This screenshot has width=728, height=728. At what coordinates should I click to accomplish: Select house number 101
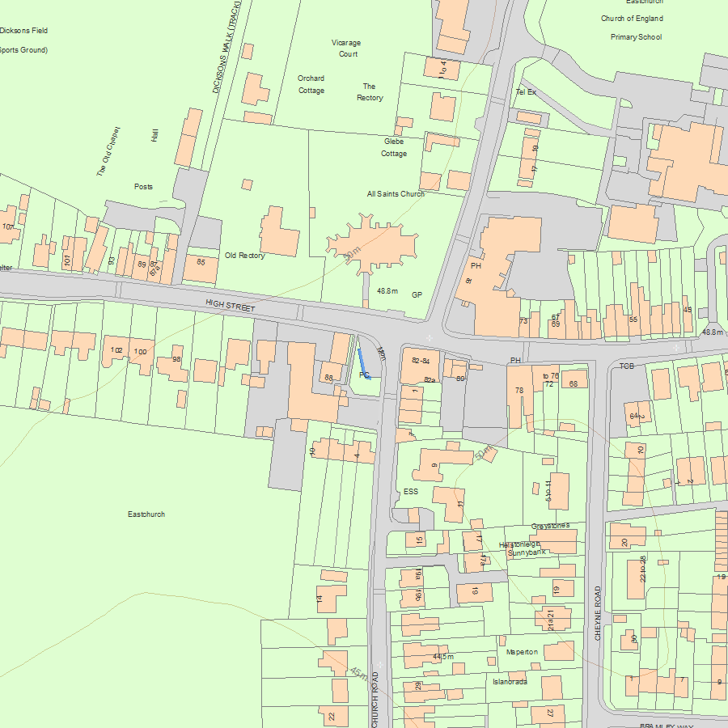tap(67, 260)
